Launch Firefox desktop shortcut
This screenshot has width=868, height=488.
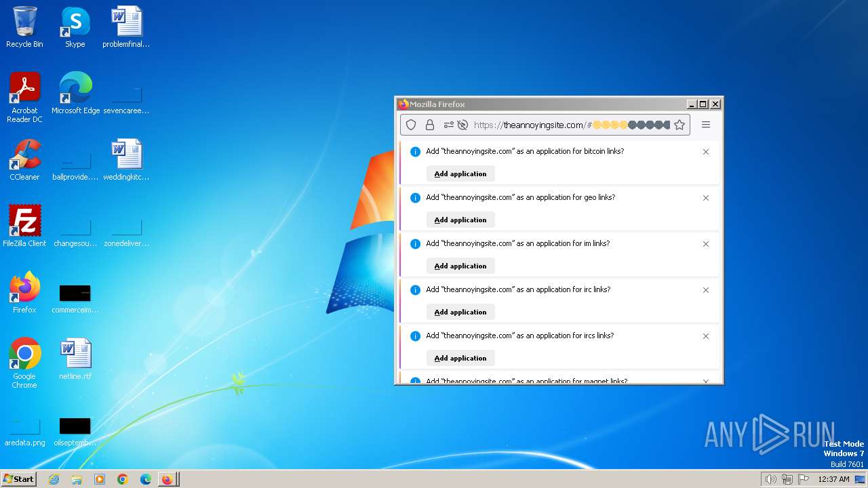[x=24, y=293]
